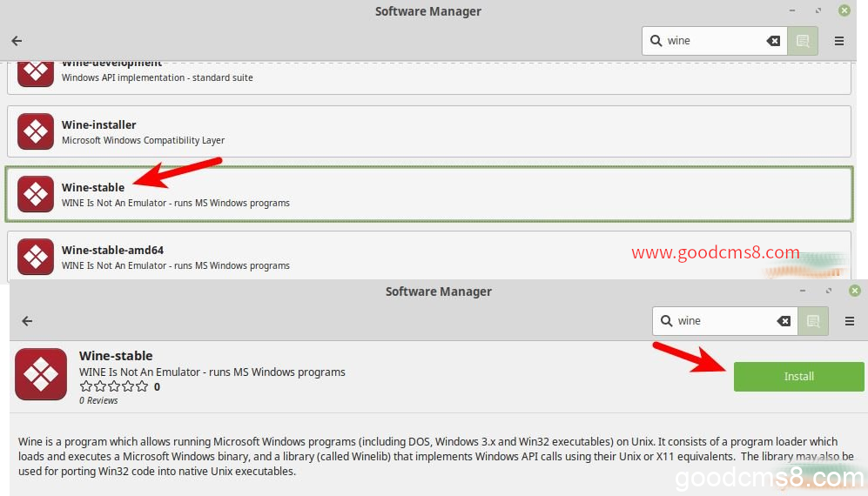Screen dimensions: 868x496
Task: Open the hamburger menu in the details window
Action: pos(850,321)
